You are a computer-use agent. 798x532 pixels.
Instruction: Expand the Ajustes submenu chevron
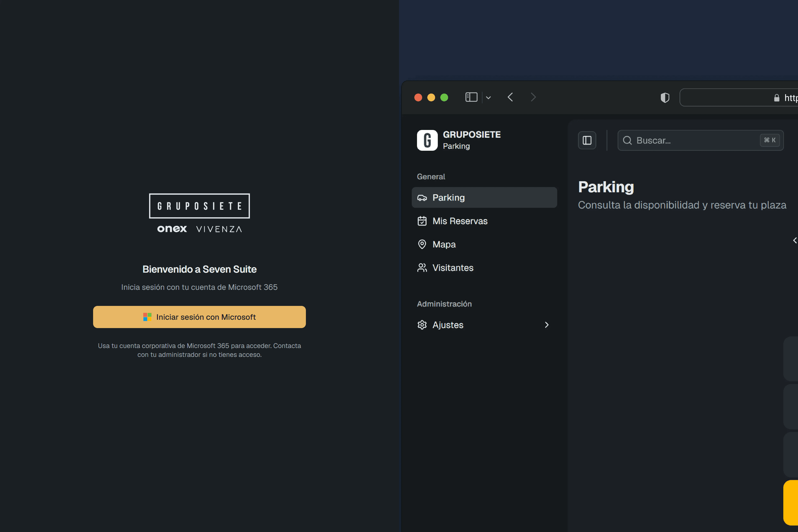coord(547,325)
